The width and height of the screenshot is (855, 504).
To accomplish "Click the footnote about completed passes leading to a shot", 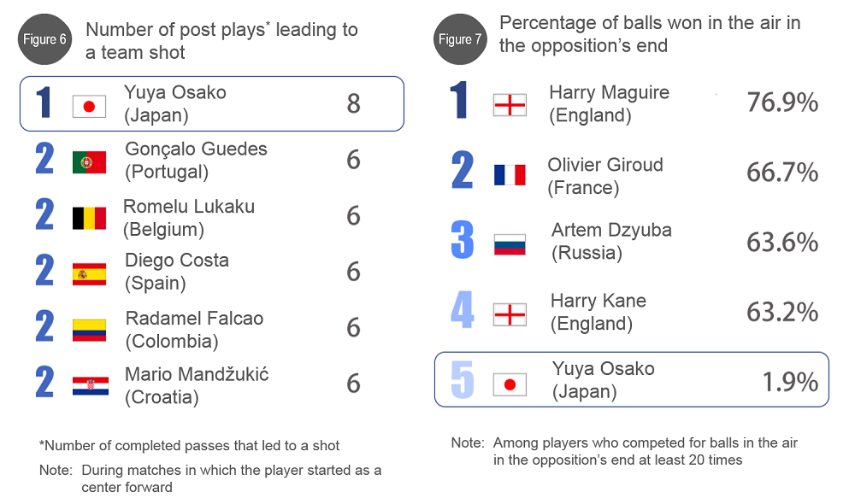I will (189, 446).
